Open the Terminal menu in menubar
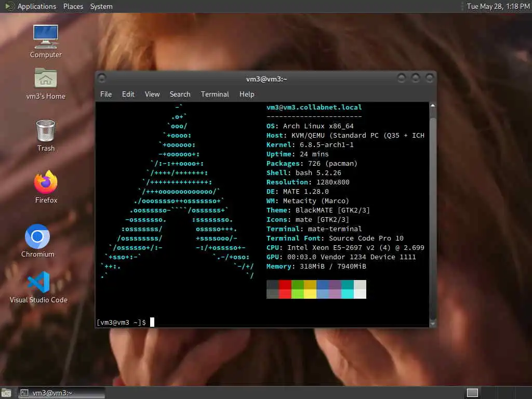The width and height of the screenshot is (532, 399). click(x=215, y=95)
